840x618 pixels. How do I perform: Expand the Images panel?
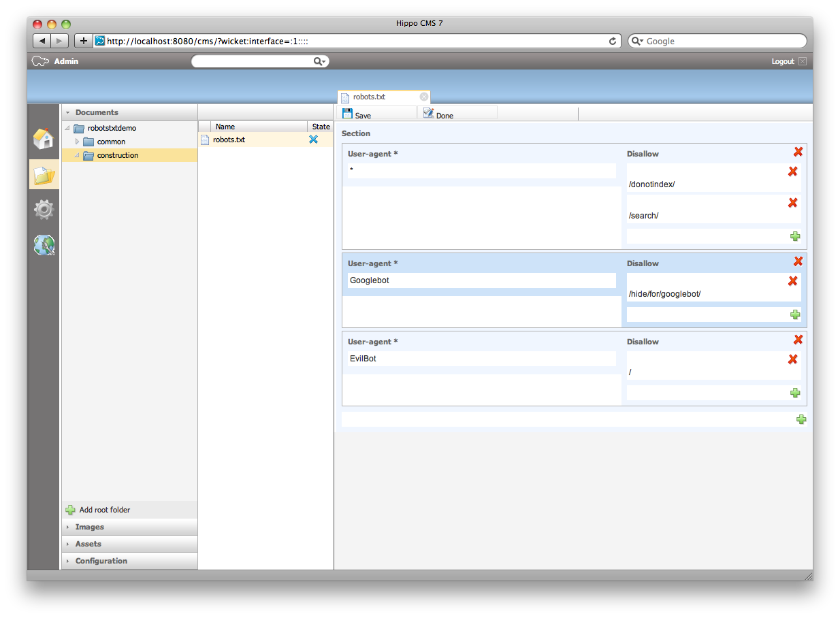click(89, 527)
